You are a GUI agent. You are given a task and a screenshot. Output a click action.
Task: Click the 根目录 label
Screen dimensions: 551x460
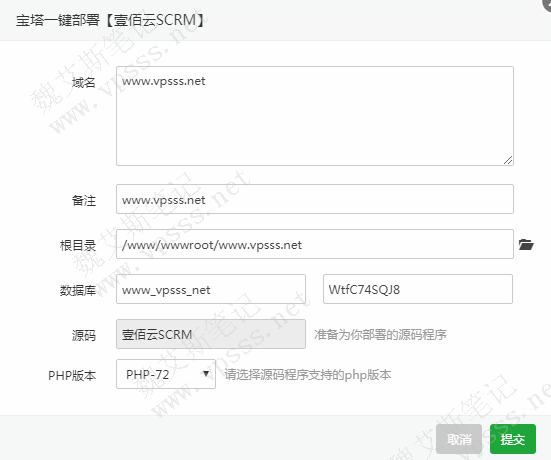click(78, 246)
